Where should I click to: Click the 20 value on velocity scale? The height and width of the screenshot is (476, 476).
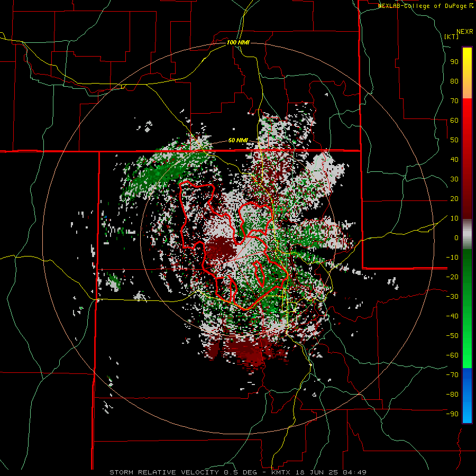tap(454, 198)
